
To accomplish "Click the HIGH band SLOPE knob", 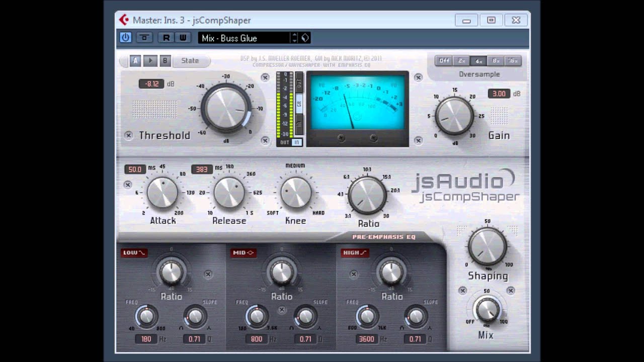I will pyautogui.click(x=416, y=317).
